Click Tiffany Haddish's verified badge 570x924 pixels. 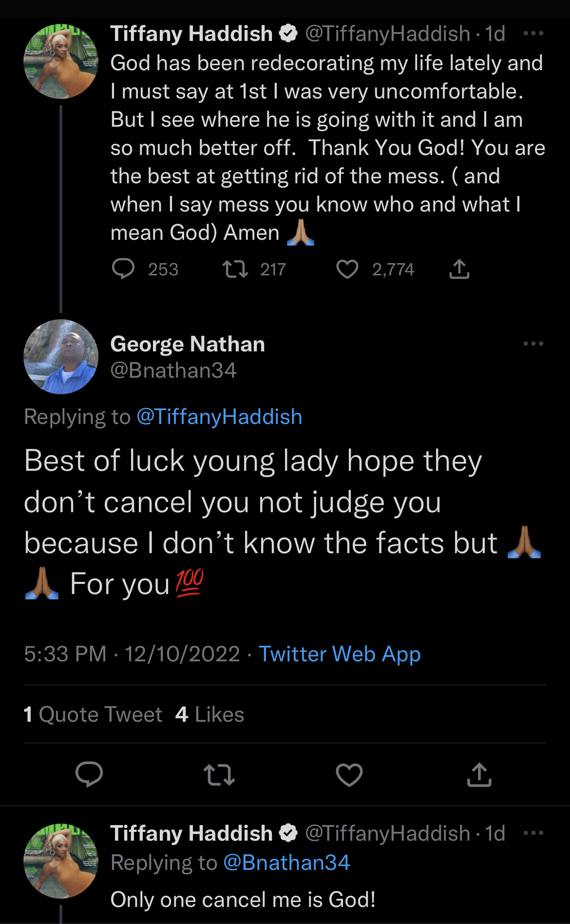point(289,33)
